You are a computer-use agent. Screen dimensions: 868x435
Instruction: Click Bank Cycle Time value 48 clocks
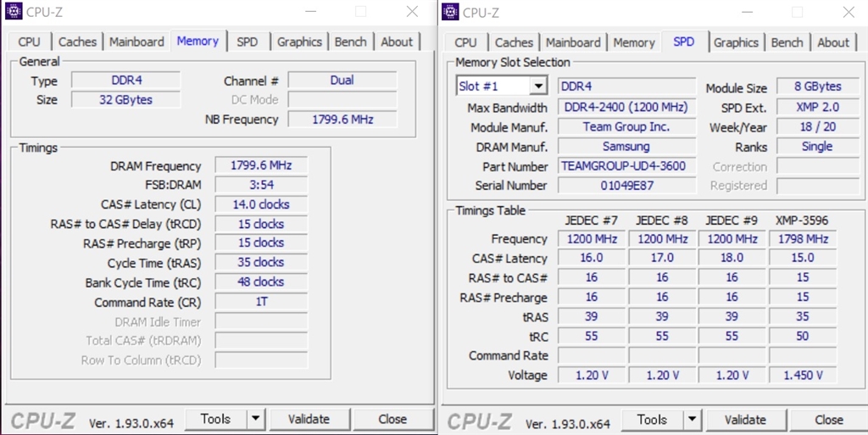(x=261, y=282)
